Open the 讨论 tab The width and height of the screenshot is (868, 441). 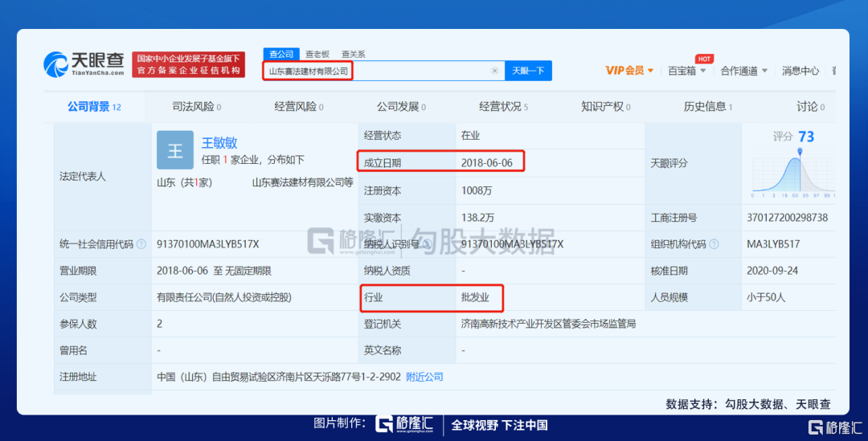click(x=810, y=107)
